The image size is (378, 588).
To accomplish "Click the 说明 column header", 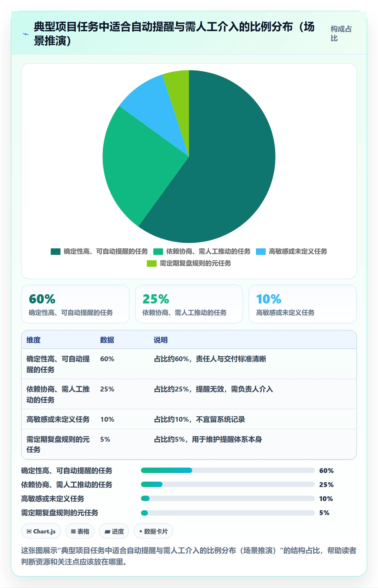I will [x=161, y=340].
